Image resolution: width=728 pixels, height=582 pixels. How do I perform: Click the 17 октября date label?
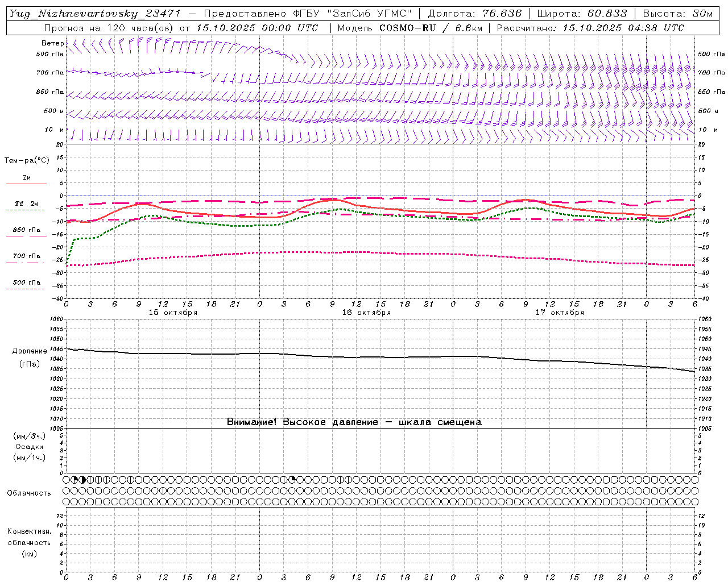click(x=560, y=313)
